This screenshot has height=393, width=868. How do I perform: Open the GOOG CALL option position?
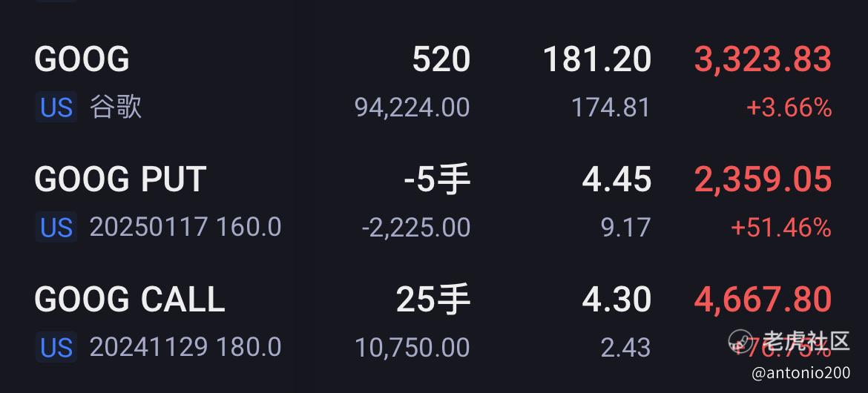[129, 300]
